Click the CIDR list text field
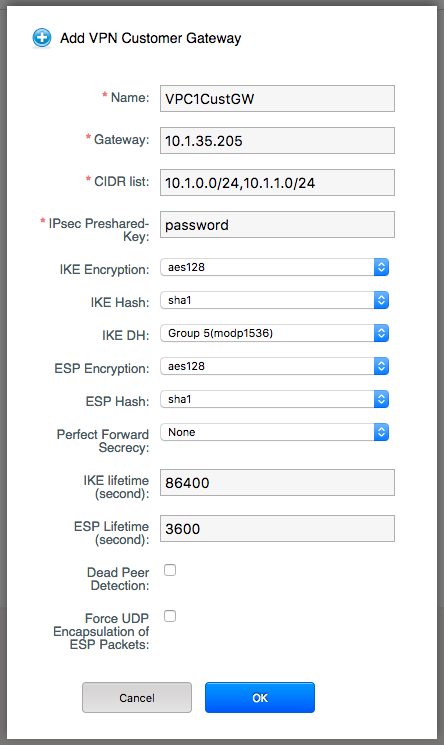 [x=277, y=182]
